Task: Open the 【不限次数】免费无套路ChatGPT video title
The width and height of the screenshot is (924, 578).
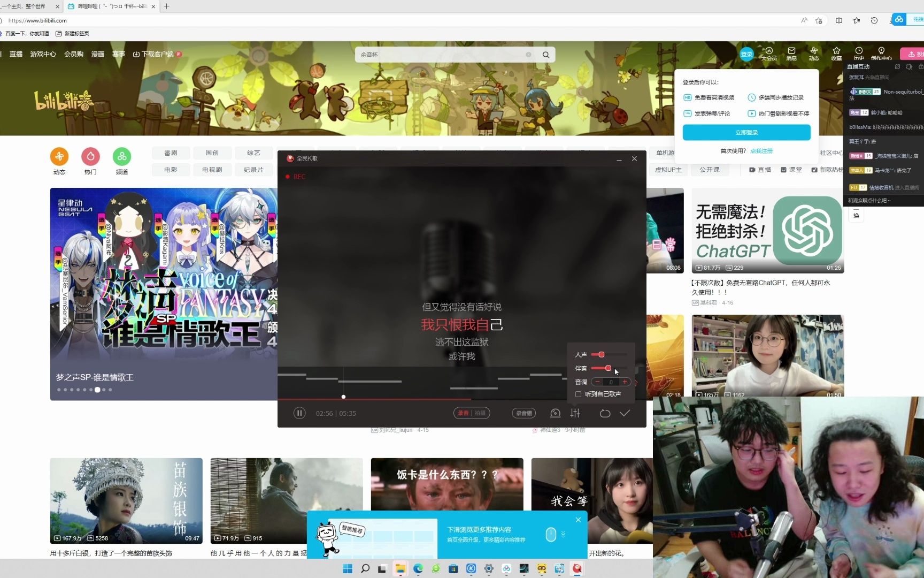Action: [760, 287]
